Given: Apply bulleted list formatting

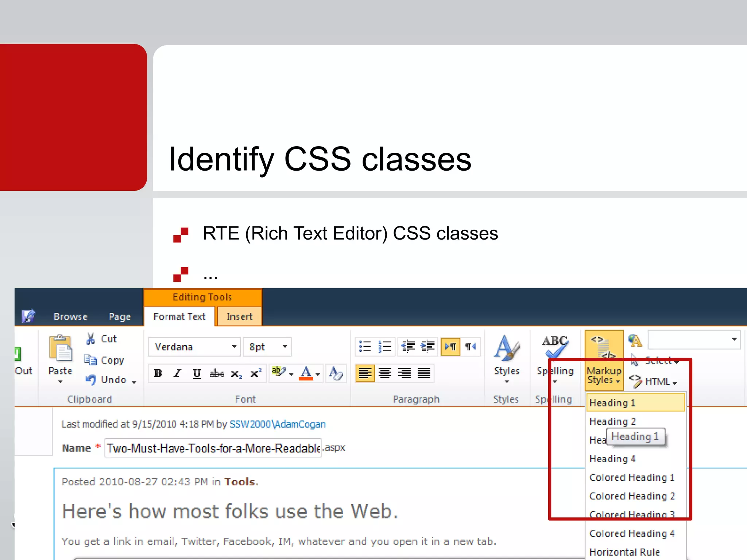Looking at the screenshot, I should click(365, 346).
